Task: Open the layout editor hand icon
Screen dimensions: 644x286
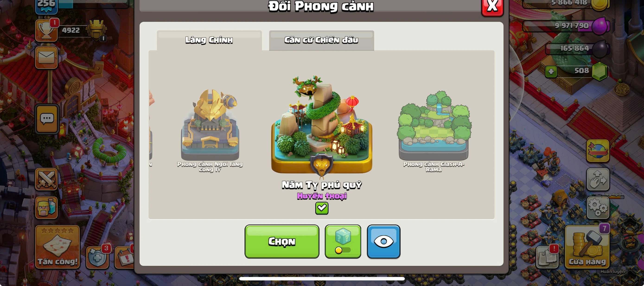Action: coord(598,179)
